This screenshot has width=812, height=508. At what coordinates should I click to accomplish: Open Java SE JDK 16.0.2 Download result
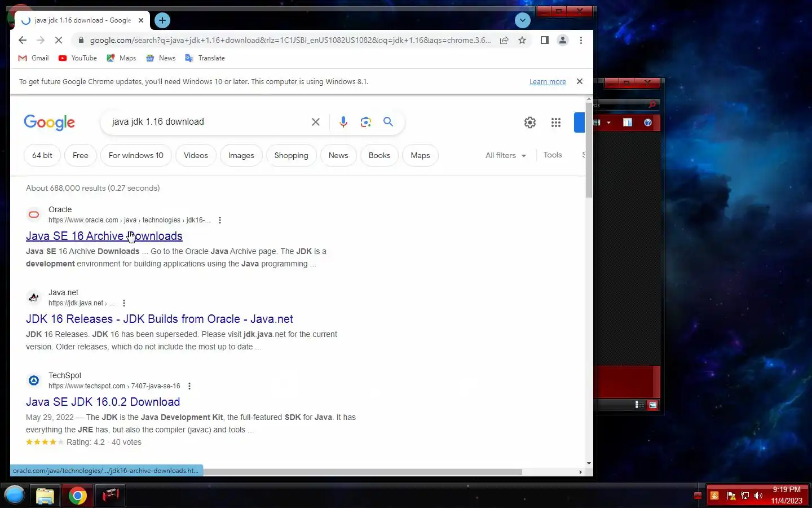pos(103,402)
